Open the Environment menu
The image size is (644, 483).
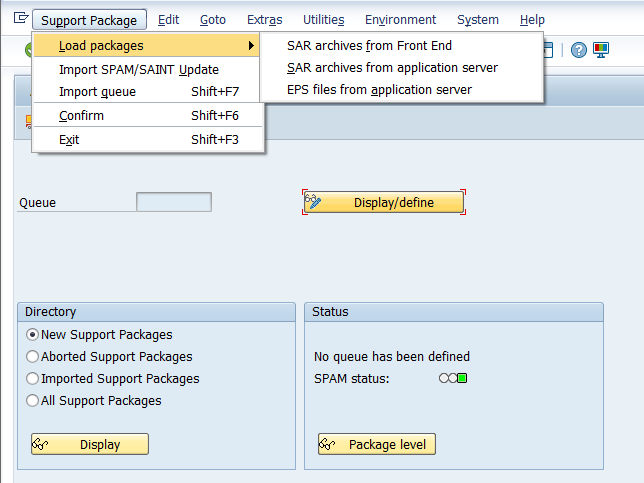point(400,20)
